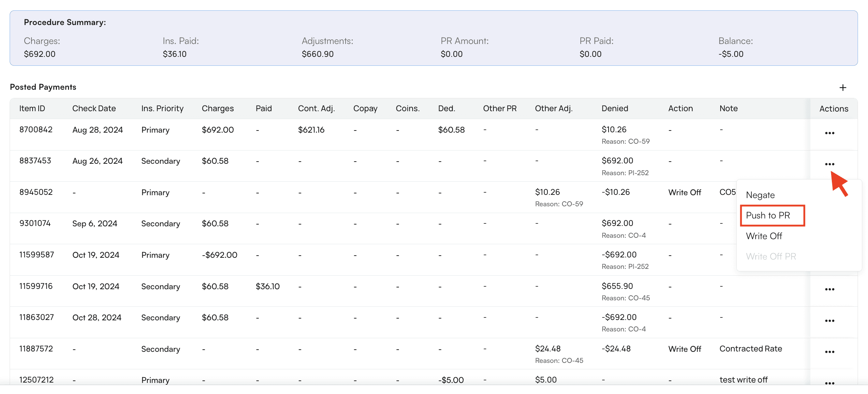The image size is (868, 394).
Task: Click the Item ID column header
Action: [x=32, y=109]
